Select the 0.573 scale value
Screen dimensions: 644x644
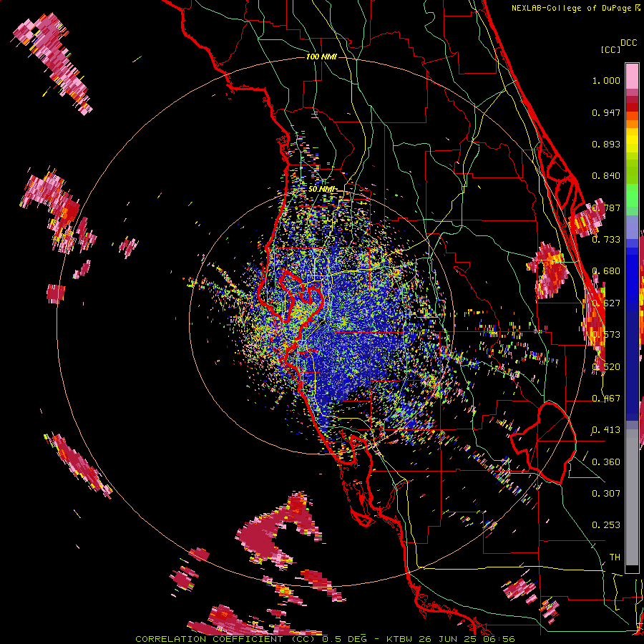tap(606, 335)
